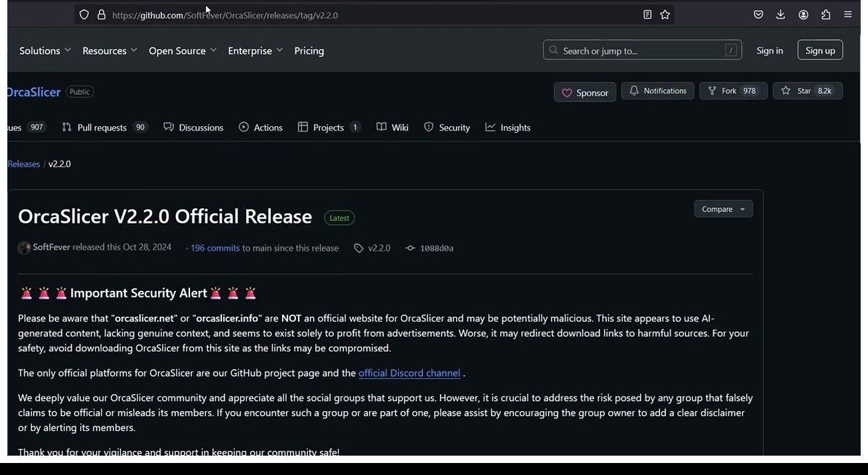Click the Pull requests icon
This screenshot has width=868, height=475.
pyautogui.click(x=67, y=127)
